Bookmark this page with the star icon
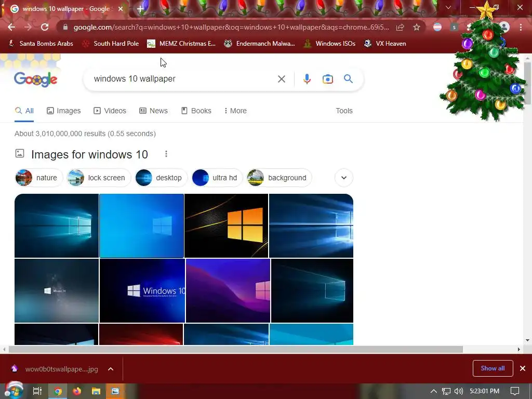 (417, 27)
